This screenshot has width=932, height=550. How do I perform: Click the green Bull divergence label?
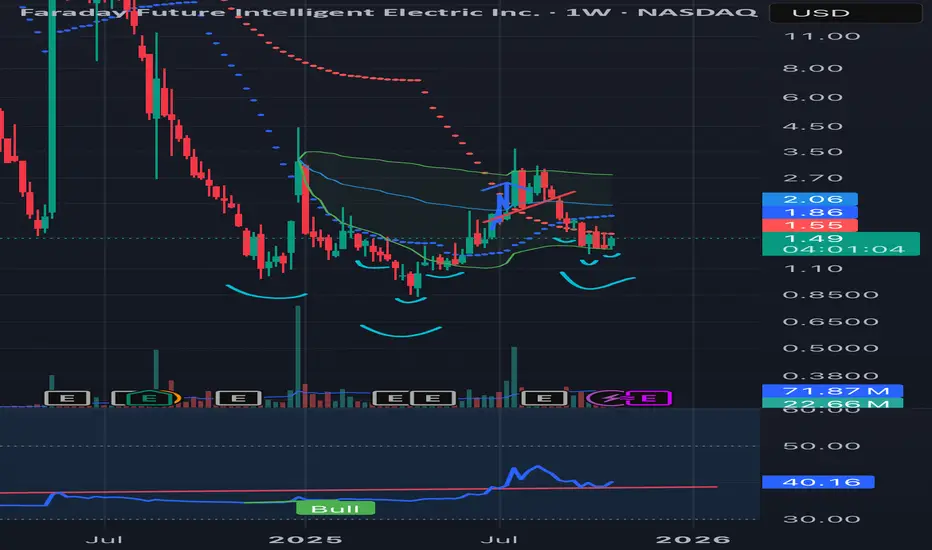point(335,508)
